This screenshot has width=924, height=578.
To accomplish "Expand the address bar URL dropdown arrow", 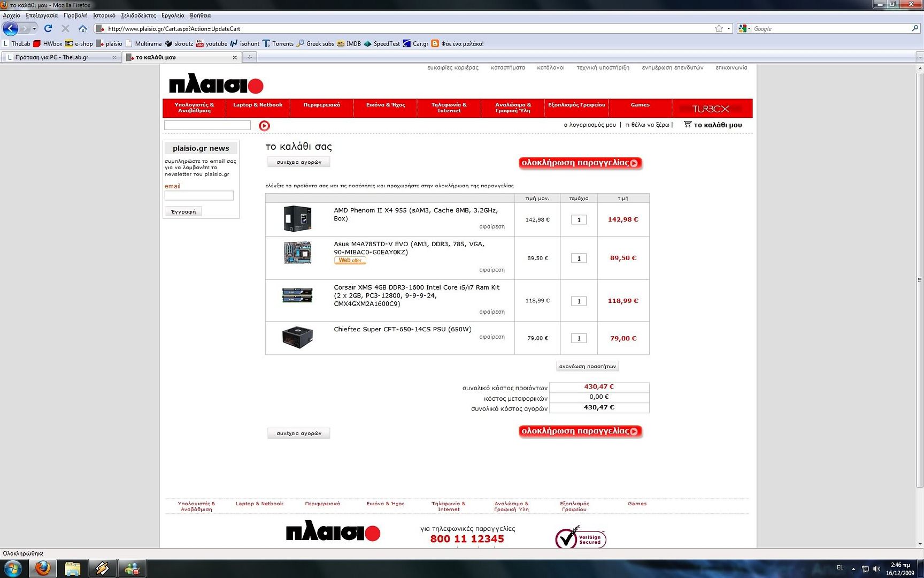I will (x=728, y=28).
